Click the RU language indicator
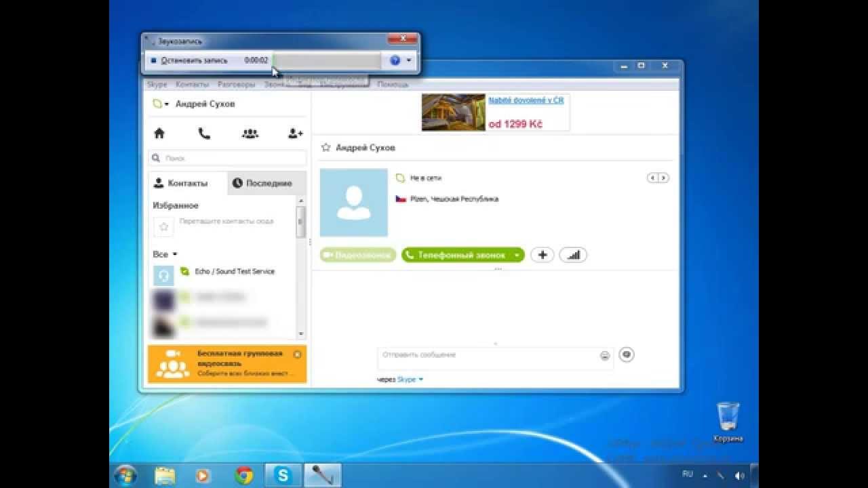The width and height of the screenshot is (868, 488). coord(688,474)
